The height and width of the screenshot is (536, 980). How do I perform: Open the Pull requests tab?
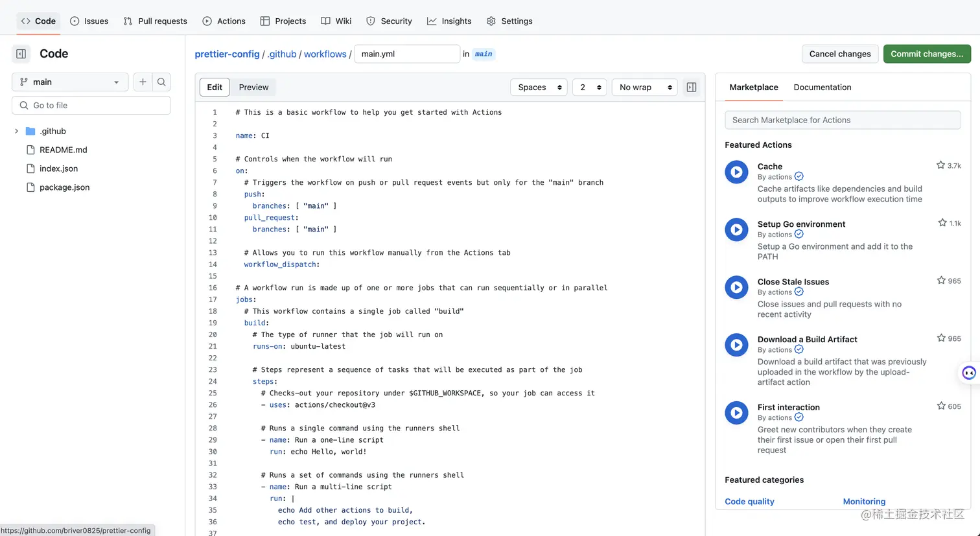tap(155, 21)
